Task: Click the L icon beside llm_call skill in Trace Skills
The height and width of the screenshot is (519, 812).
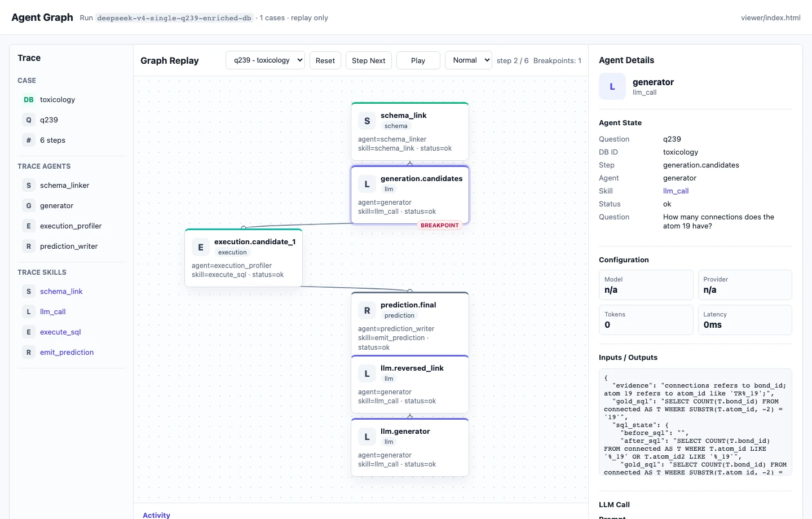Action: point(29,312)
